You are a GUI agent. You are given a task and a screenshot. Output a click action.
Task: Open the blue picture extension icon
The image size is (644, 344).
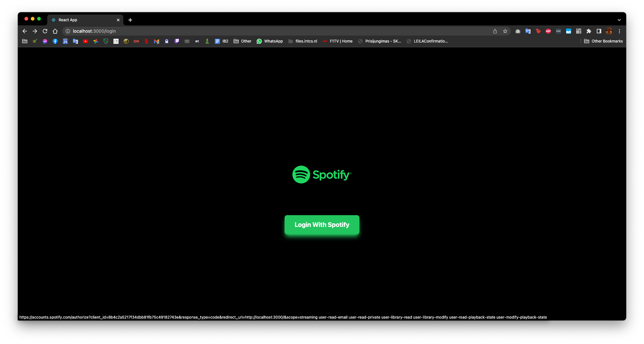coord(569,31)
